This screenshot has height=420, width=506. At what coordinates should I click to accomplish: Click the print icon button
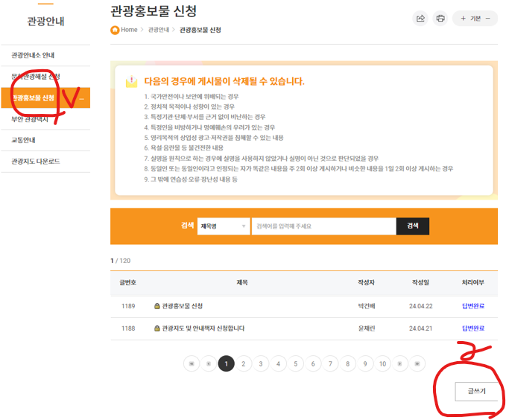pos(440,19)
